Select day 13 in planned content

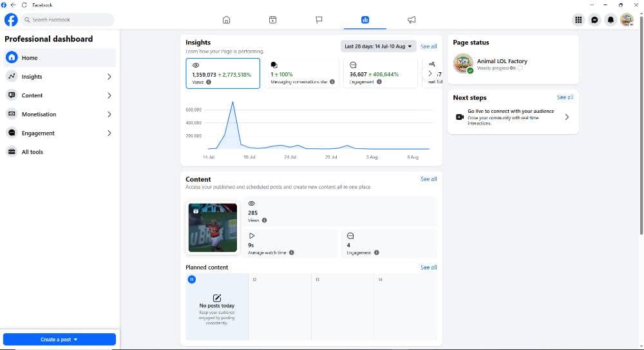[x=343, y=307]
